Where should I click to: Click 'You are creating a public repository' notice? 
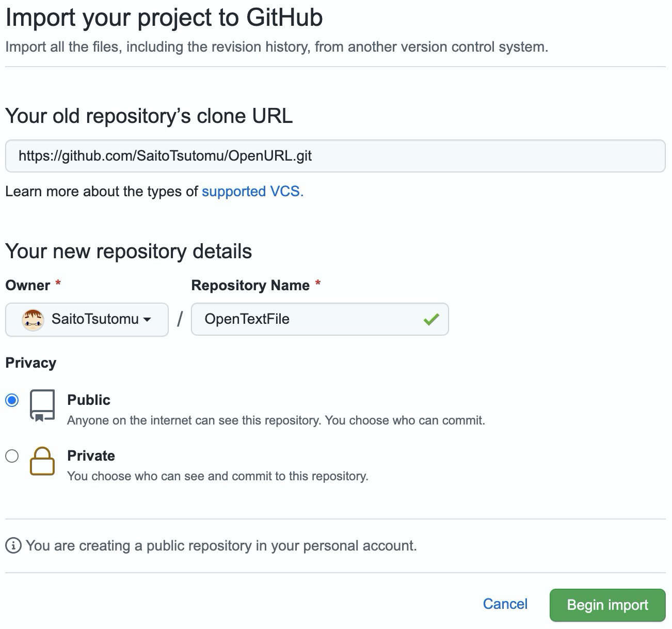[221, 546]
